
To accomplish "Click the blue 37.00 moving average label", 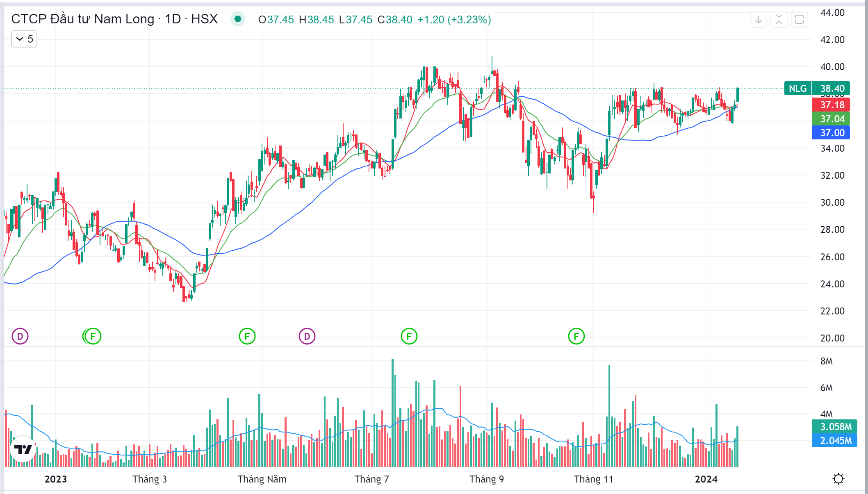I will pyautogui.click(x=832, y=133).
